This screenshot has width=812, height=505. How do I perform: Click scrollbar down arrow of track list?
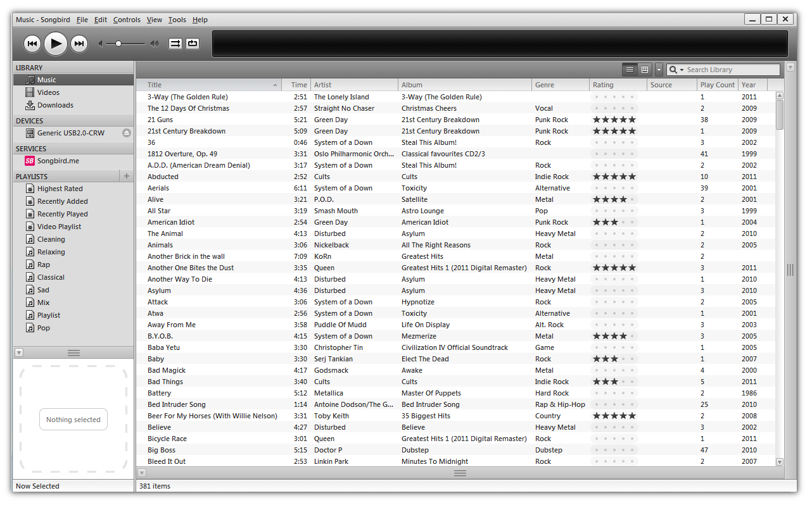[780, 462]
